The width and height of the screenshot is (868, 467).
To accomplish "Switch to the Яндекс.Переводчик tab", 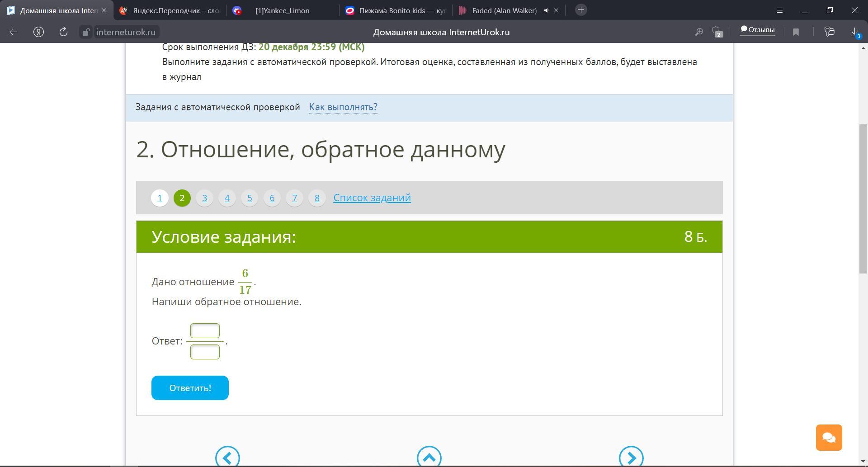I will click(x=170, y=10).
